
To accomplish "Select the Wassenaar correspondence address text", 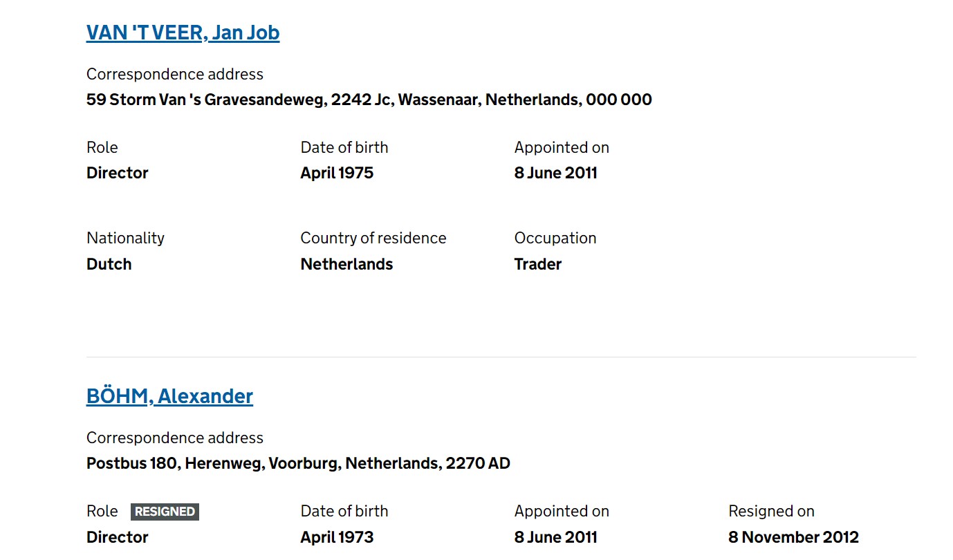I will (x=369, y=100).
